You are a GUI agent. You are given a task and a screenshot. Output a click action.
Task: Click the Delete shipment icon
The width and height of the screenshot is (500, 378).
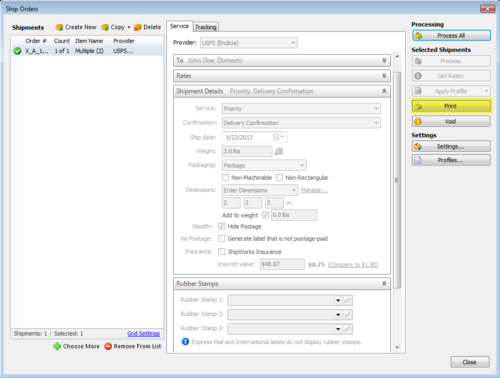click(x=138, y=27)
